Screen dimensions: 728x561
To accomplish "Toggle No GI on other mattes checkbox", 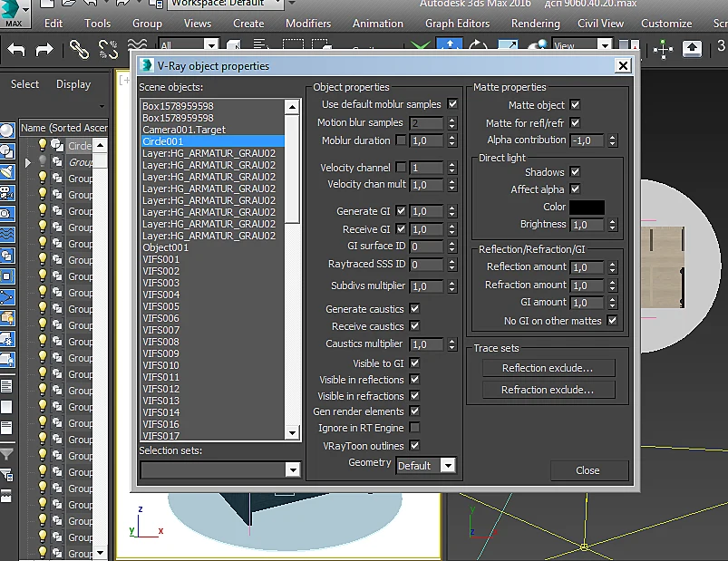I will pos(612,321).
